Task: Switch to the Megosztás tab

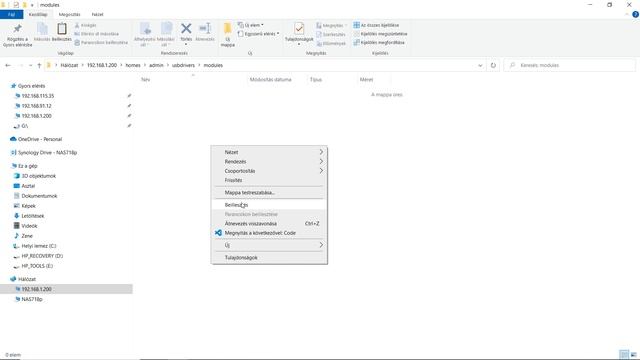Action: 69,14
